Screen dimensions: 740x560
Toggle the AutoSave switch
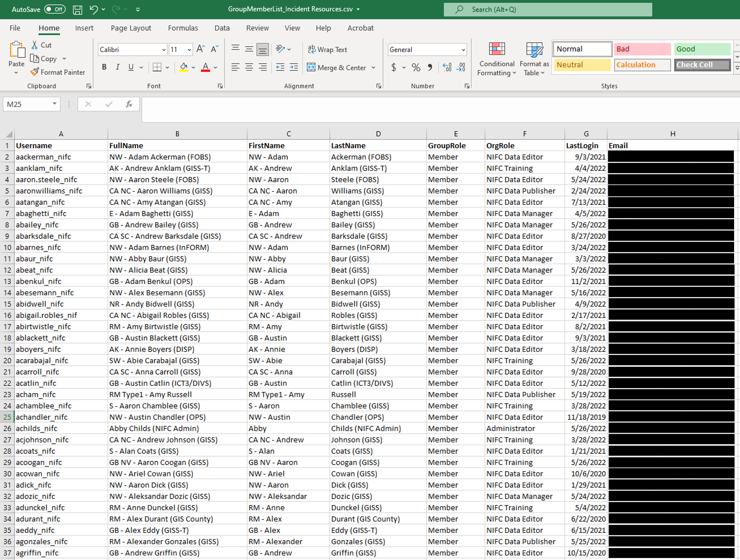55,9
